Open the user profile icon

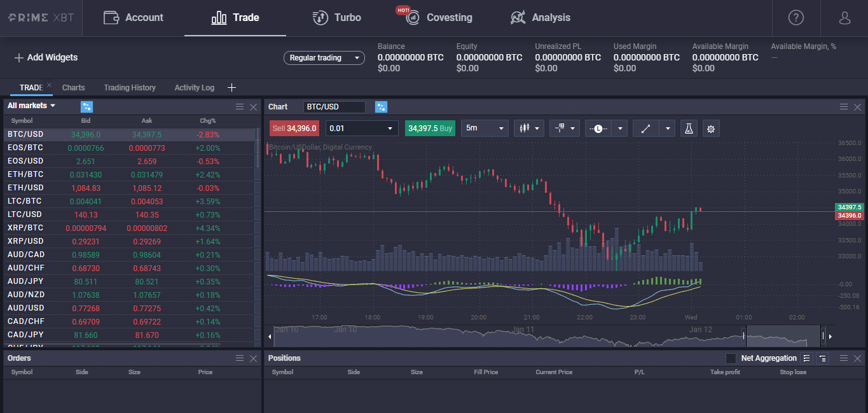[x=844, y=18]
